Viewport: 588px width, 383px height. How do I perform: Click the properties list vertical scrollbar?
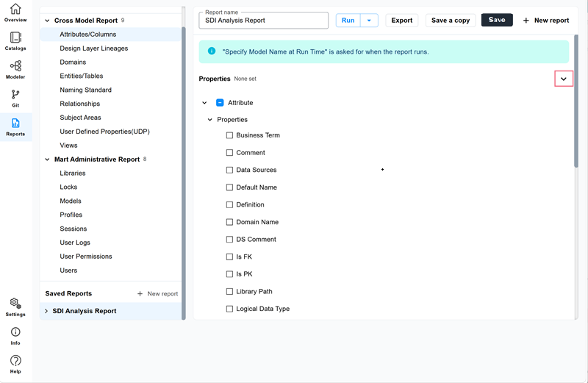(x=576, y=101)
